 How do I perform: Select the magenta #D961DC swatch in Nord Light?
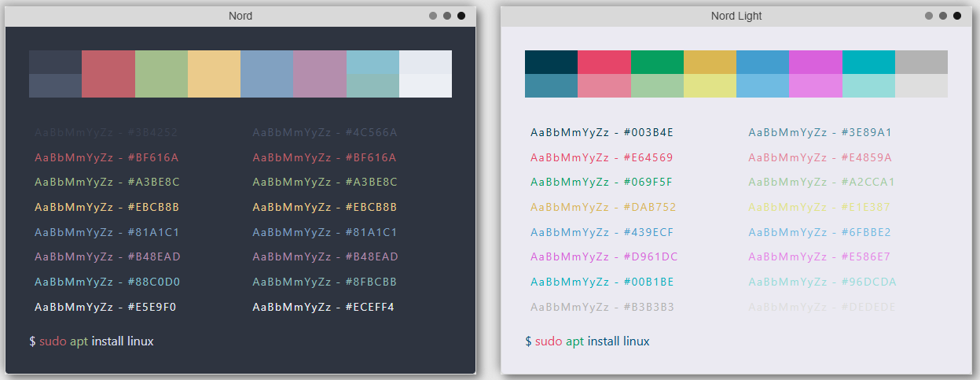(816, 62)
